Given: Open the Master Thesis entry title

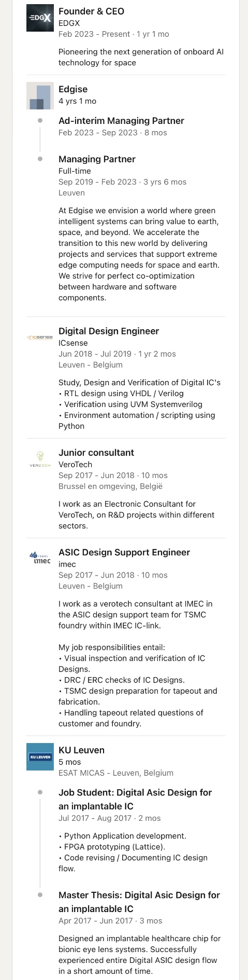Looking at the screenshot, I should [x=139, y=902].
